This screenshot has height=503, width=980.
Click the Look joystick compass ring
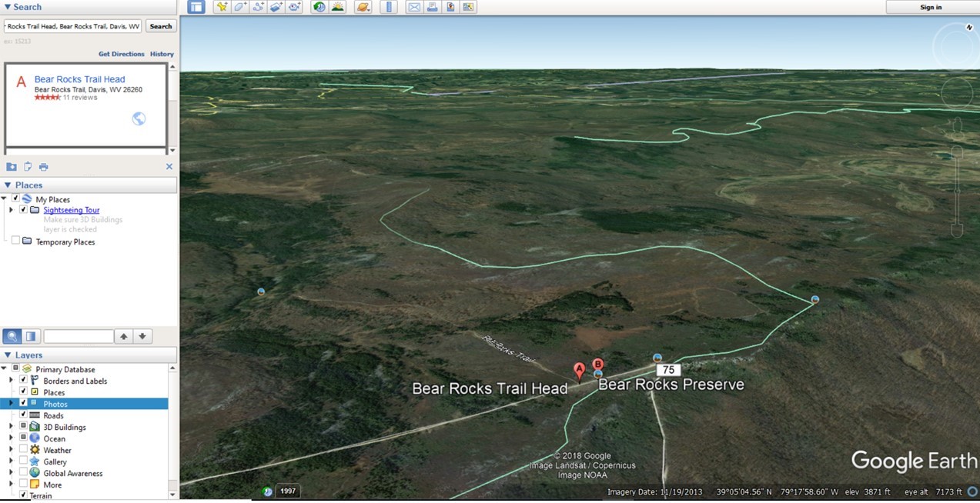[955, 48]
